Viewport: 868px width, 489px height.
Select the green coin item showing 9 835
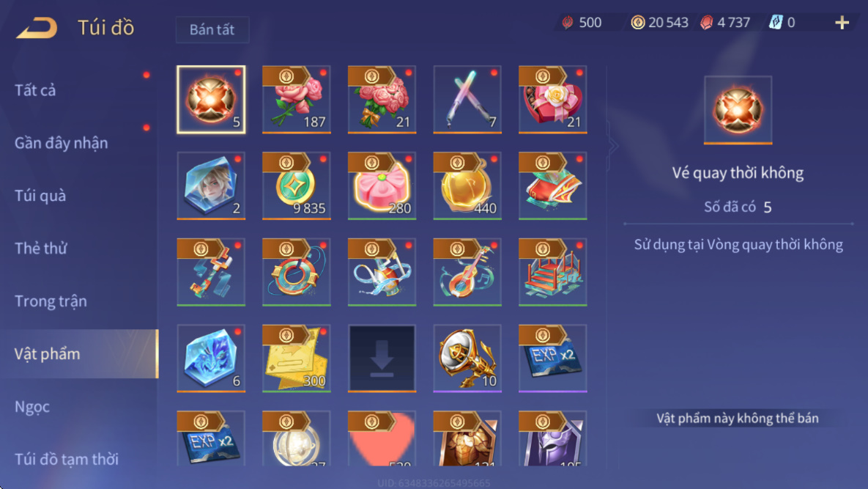click(297, 186)
